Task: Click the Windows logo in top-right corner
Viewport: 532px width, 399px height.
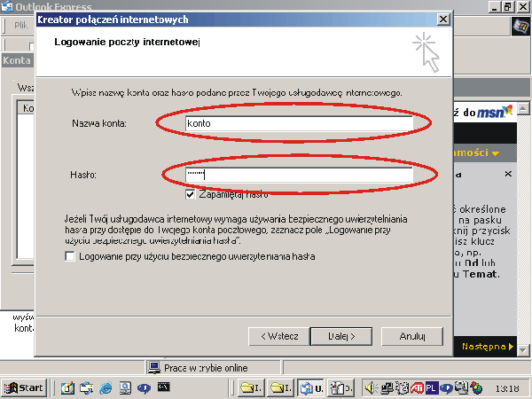Action: coord(520,25)
